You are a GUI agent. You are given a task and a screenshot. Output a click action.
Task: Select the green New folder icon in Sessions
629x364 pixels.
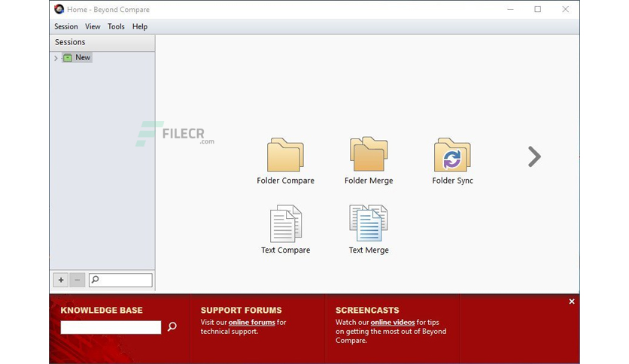[68, 58]
